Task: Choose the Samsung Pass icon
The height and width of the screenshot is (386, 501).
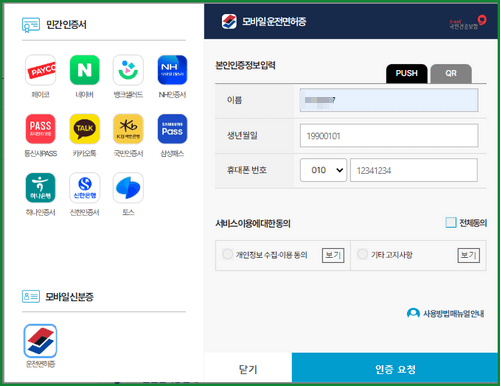Action: [172, 129]
